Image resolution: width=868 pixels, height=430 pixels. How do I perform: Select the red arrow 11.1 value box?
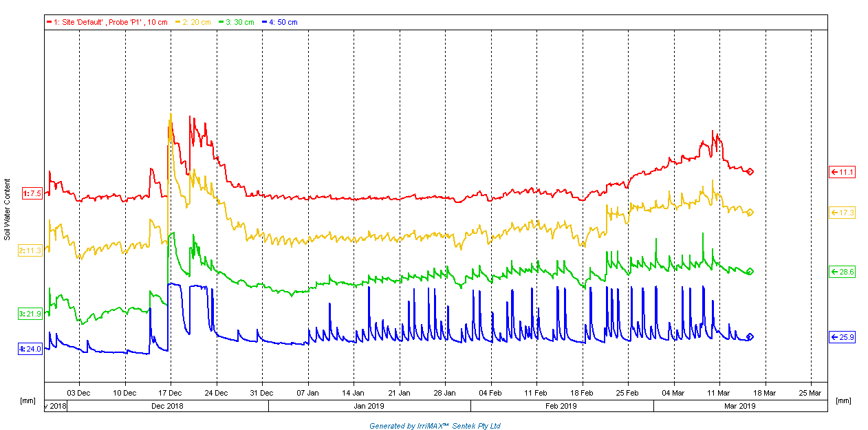(842, 172)
